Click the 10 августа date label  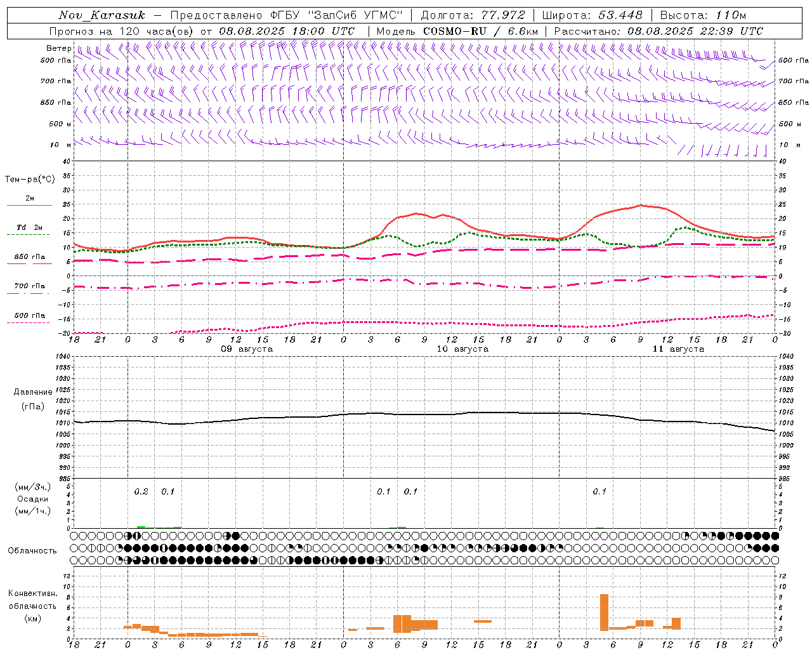462,349
